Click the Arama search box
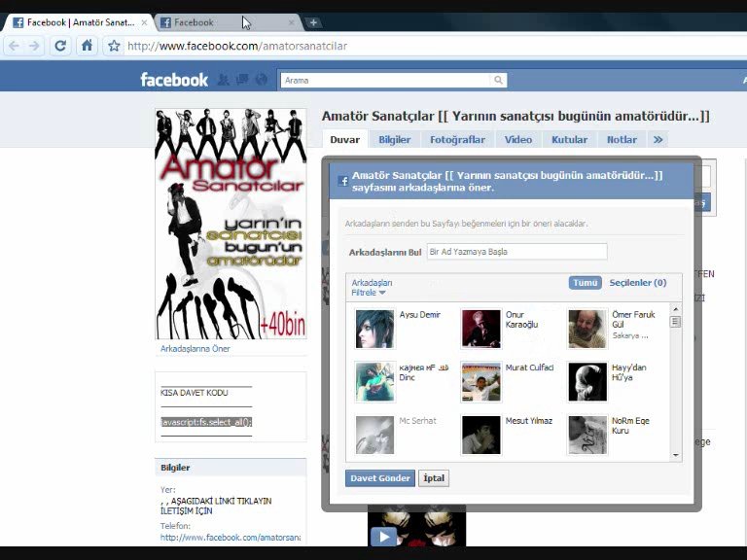Image resolution: width=747 pixels, height=560 pixels. 386,80
